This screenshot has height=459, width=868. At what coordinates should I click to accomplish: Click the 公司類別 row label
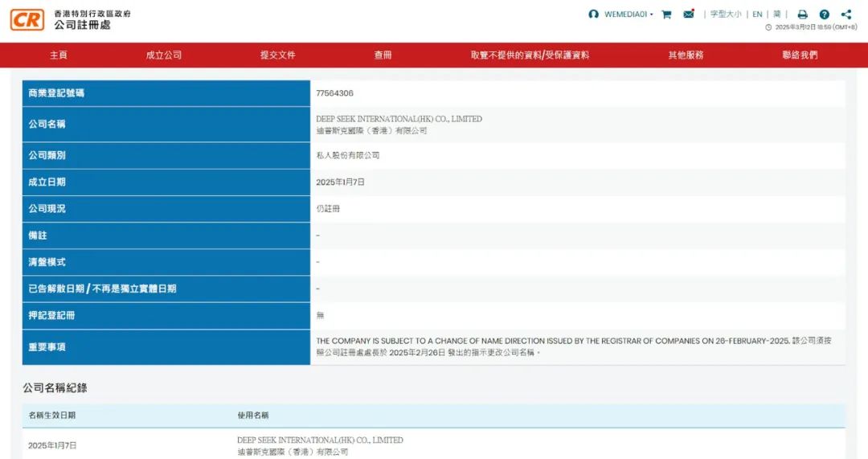[x=47, y=155]
